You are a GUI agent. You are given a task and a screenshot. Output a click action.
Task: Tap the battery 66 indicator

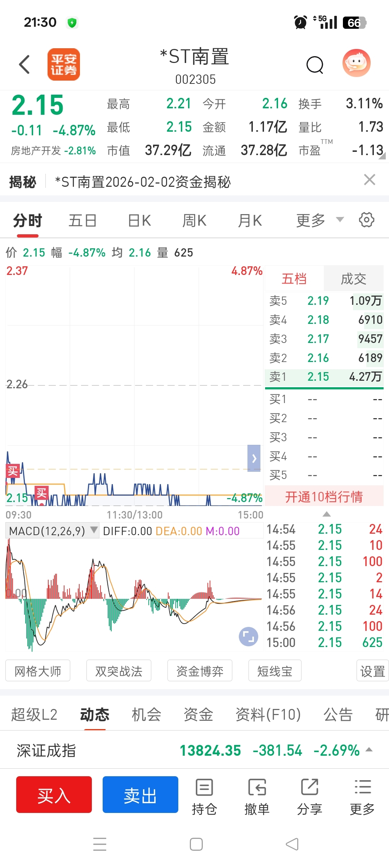click(x=354, y=23)
